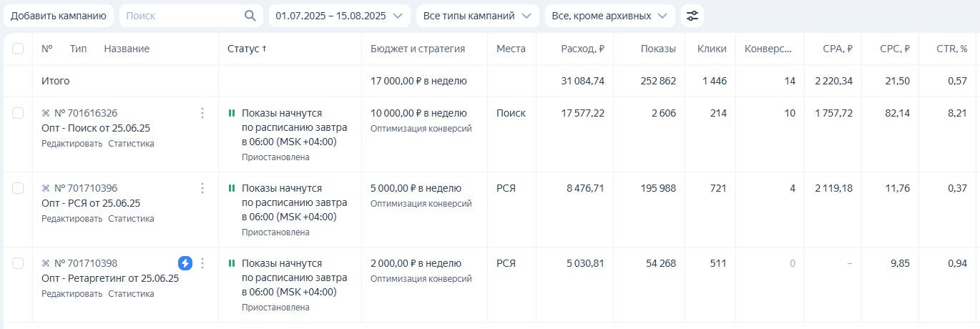
Task: Click pause status icon for Опт - Поиск
Action: (x=231, y=113)
